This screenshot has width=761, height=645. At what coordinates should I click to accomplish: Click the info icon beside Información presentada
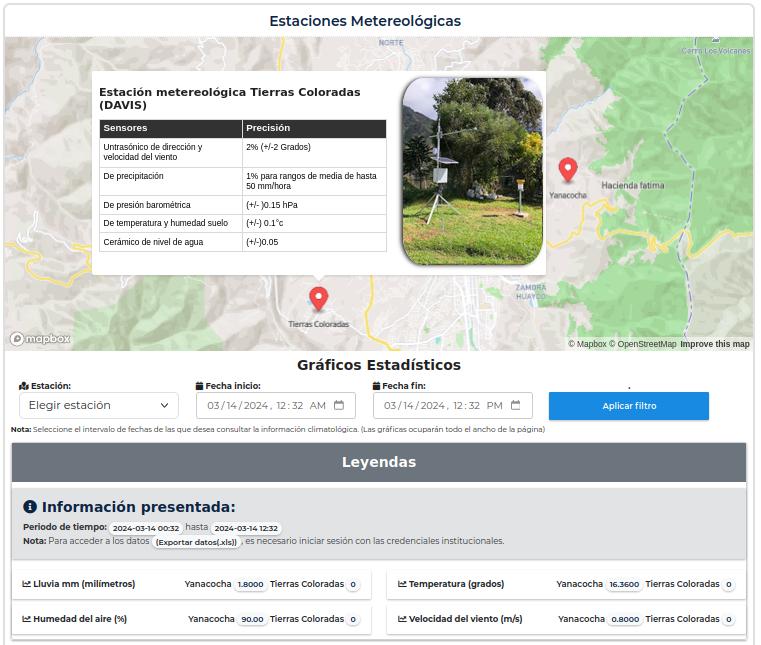click(x=30, y=507)
